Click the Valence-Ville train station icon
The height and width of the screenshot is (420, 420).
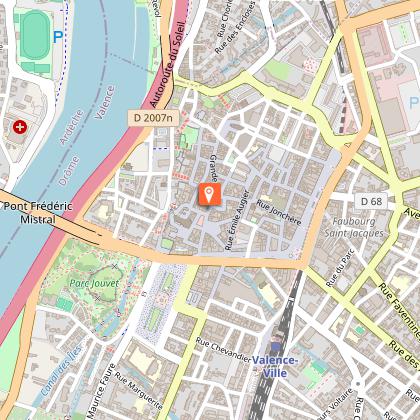click(276, 347)
